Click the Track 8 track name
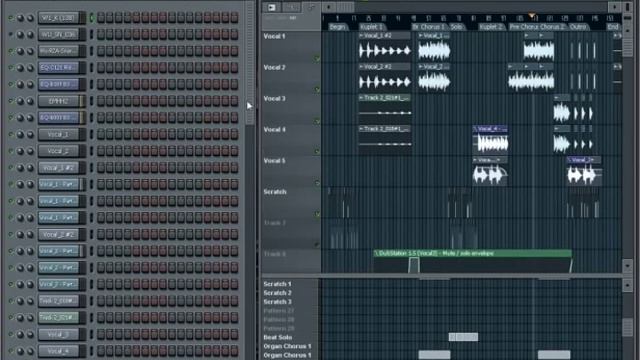 (x=274, y=254)
